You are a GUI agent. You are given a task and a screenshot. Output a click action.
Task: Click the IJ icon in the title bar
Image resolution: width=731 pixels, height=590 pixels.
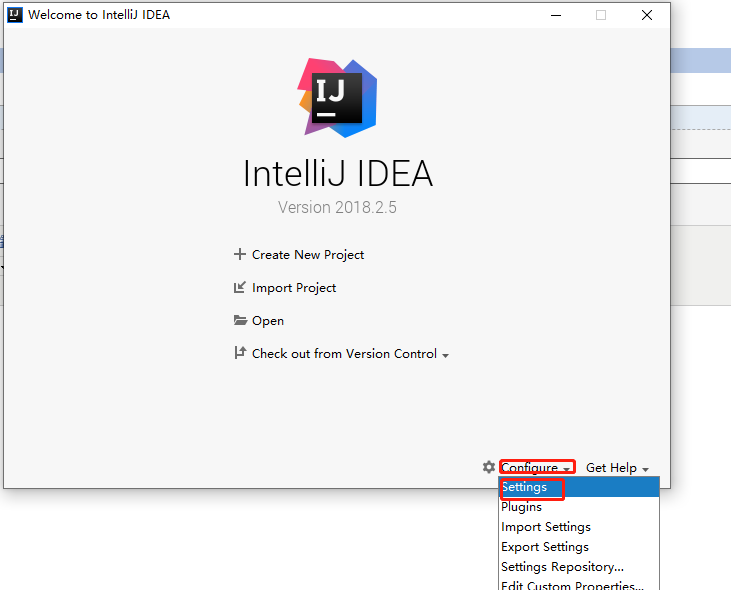[15, 15]
